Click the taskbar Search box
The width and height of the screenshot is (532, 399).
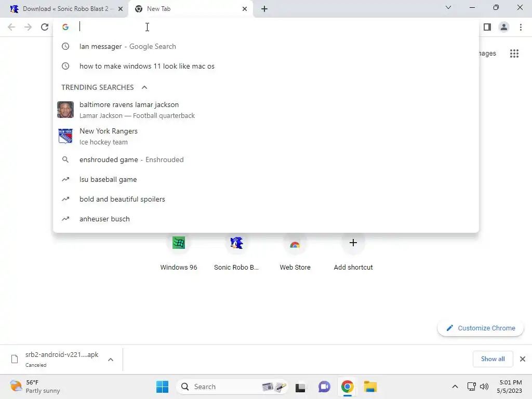point(232,387)
